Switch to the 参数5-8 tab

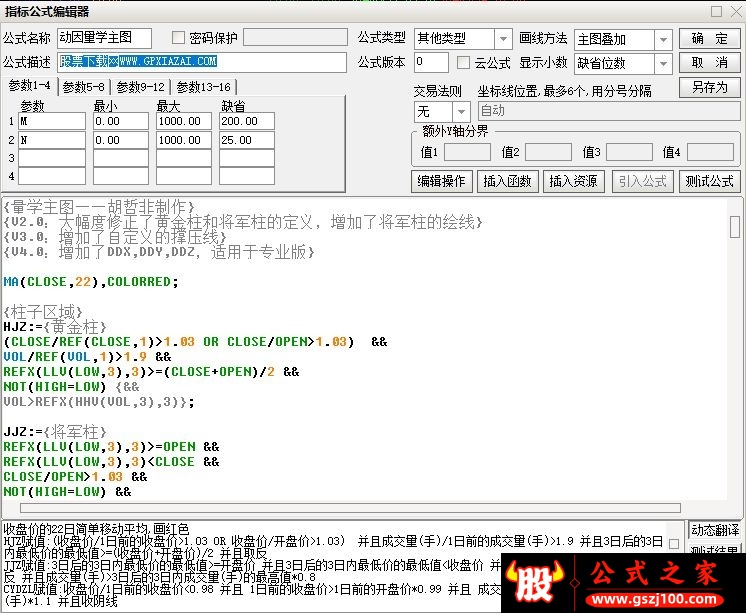point(85,87)
